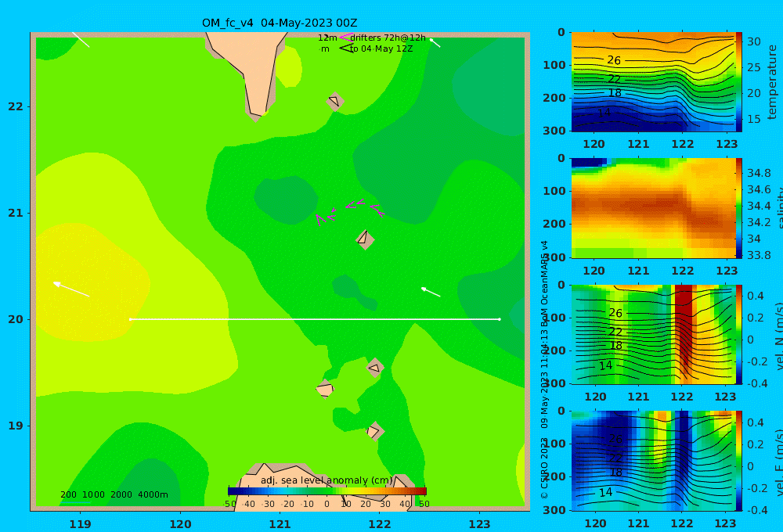
Task: Click the white current arrow over the yellow anomaly
Action: pyautogui.click(x=71, y=289)
